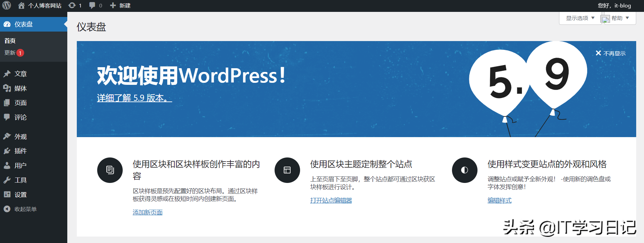Expand the 显示选项 dropdown

[580, 18]
